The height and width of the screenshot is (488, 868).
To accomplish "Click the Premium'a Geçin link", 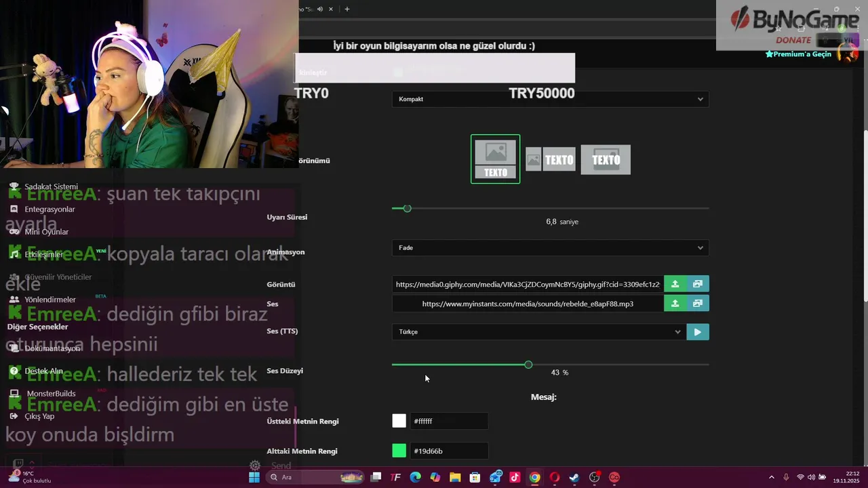I will 798,54.
